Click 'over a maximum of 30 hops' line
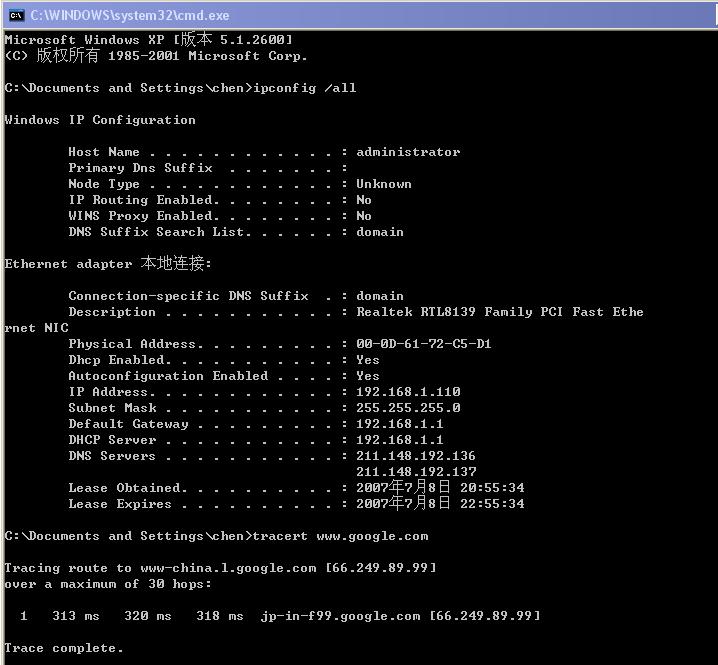Image resolution: width=718 pixels, height=665 pixels. (108, 584)
